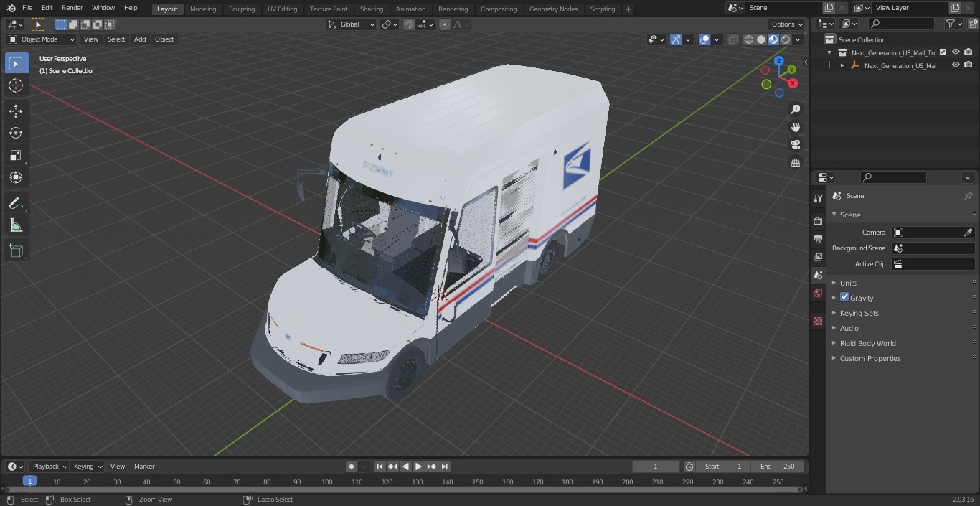Image resolution: width=980 pixels, height=506 pixels.
Task: Click the timeline frame 1 playhead
Action: (x=29, y=481)
